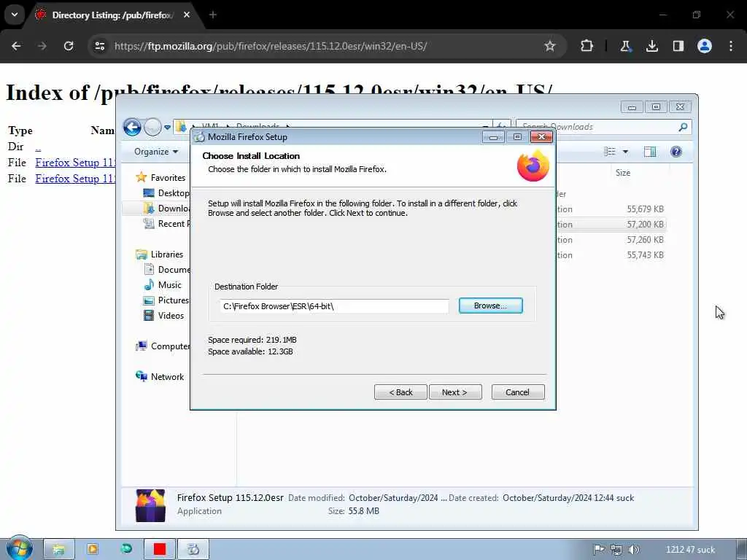Open the Windows Start orb
The height and width of the screenshot is (560, 747).
(20, 548)
